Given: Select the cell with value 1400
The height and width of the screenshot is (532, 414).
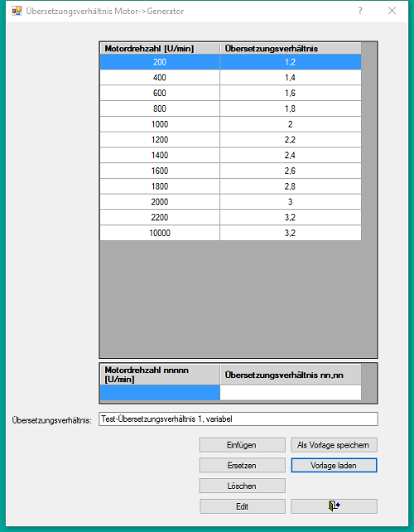Looking at the screenshot, I should click(x=160, y=156).
